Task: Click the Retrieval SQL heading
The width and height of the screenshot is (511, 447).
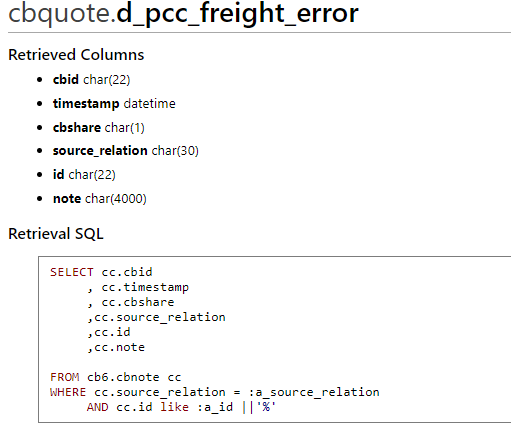Action: [x=56, y=234]
